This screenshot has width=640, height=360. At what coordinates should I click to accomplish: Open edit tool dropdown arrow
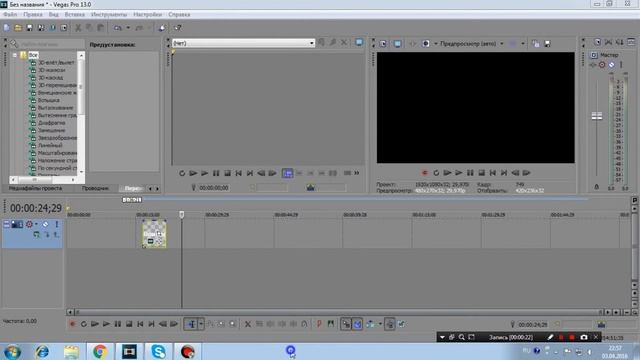pos(201,324)
